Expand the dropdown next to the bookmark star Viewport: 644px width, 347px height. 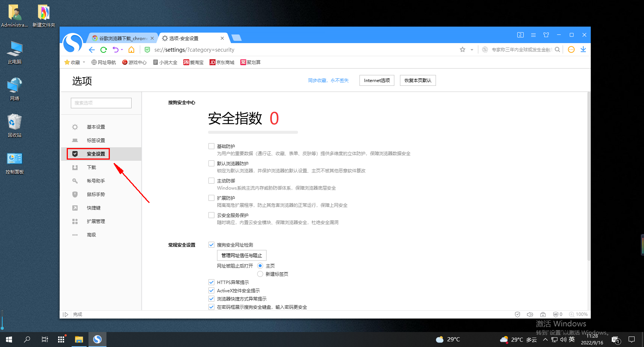point(472,50)
